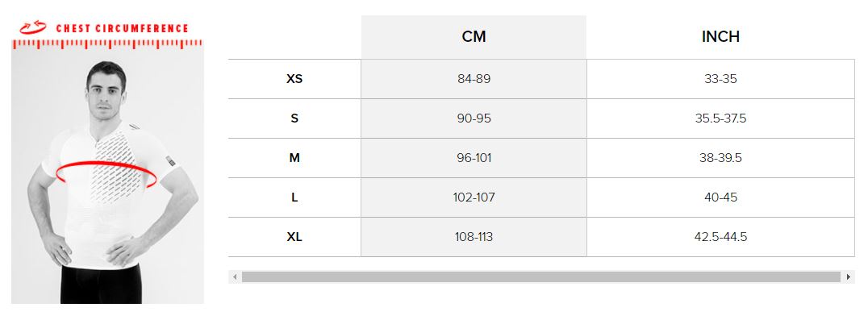The height and width of the screenshot is (320, 868).
Task: Click the 84-89 cm cell
Action: pyautogui.click(x=474, y=79)
